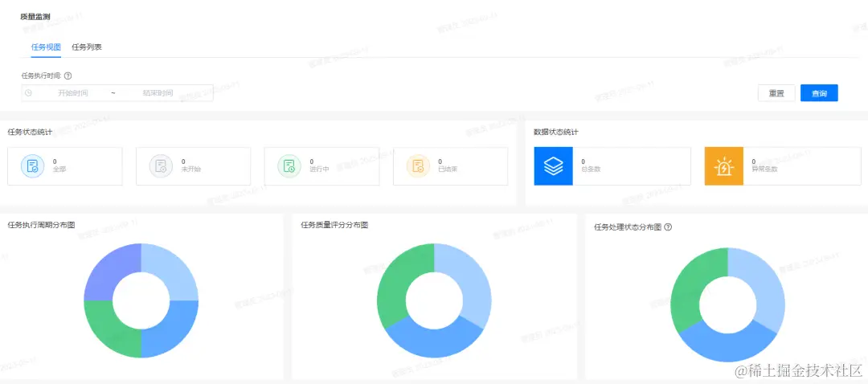Click the help icon beside 任务处理状态分布图
The width and height of the screenshot is (868, 384).
(x=668, y=227)
